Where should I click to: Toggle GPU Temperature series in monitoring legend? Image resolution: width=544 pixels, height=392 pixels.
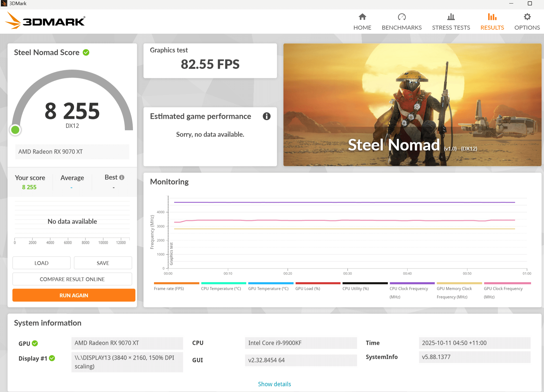pos(268,289)
